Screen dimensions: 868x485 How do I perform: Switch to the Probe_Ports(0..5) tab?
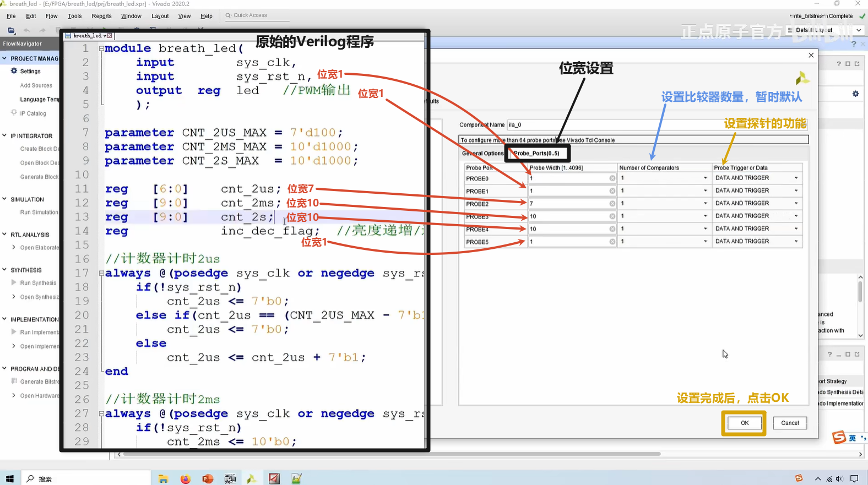point(536,154)
